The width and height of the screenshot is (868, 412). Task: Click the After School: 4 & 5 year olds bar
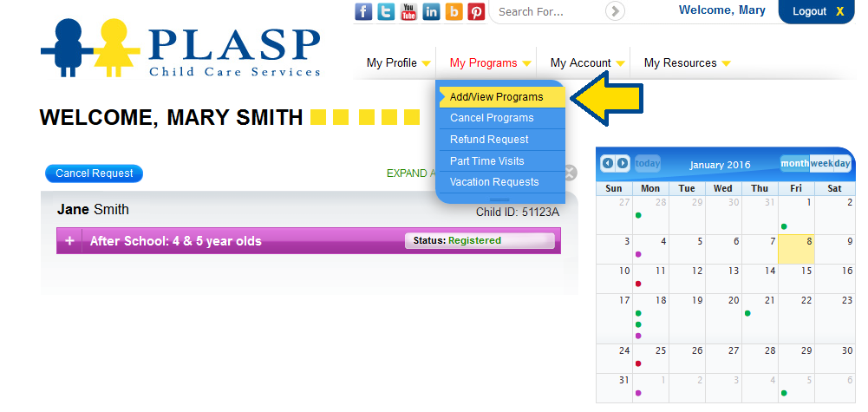click(x=309, y=241)
